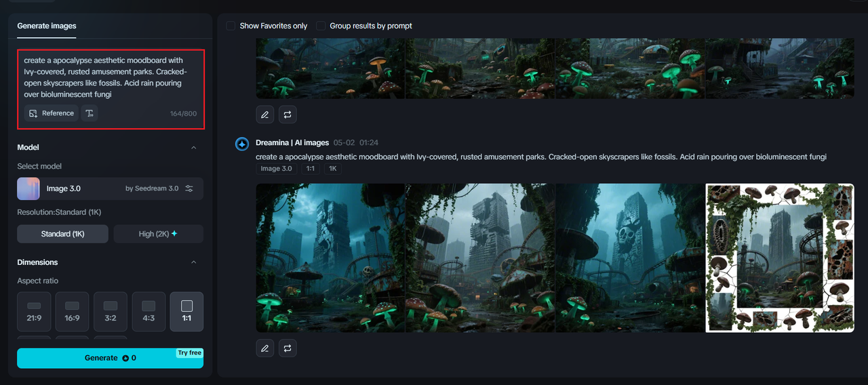868x385 pixels.
Task: Click the 1:1 tag on result
Action: pyautogui.click(x=310, y=168)
